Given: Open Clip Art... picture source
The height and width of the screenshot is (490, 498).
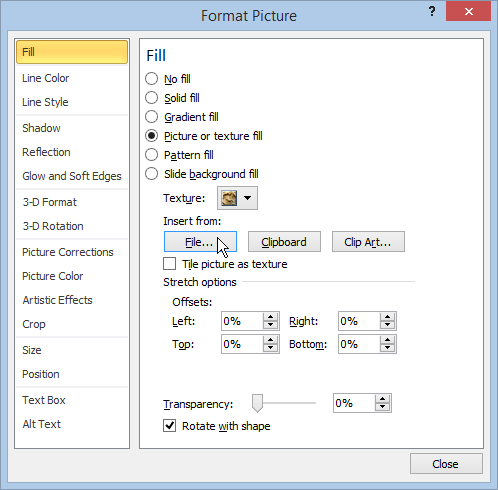Looking at the screenshot, I should 368,242.
